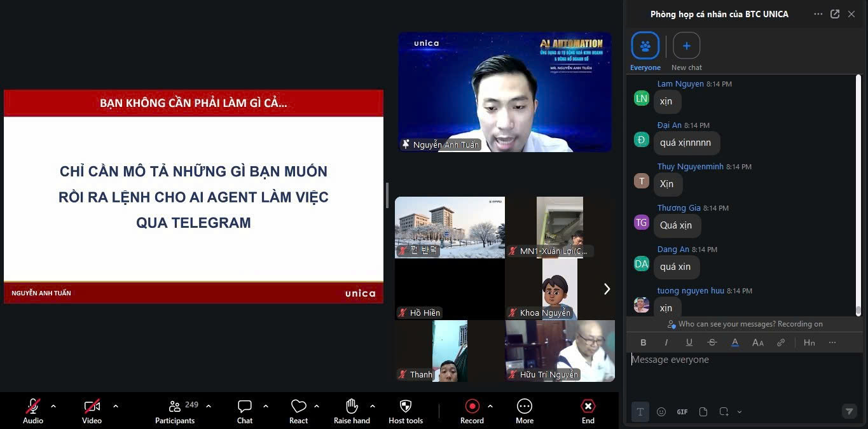Open the text color picker
This screenshot has width=868, height=429.
pos(735,342)
